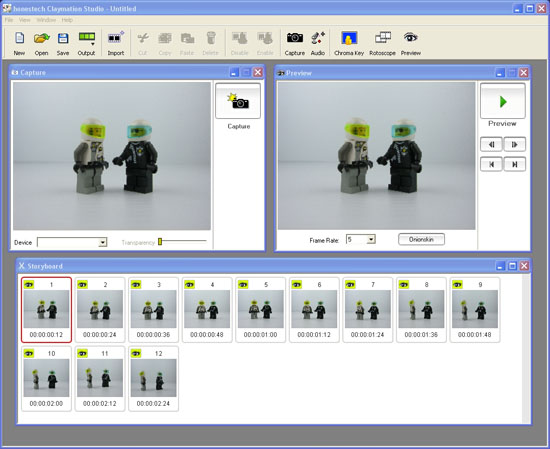This screenshot has width=550, height=449.
Task: Click the Paste toolbar icon
Action: (187, 38)
